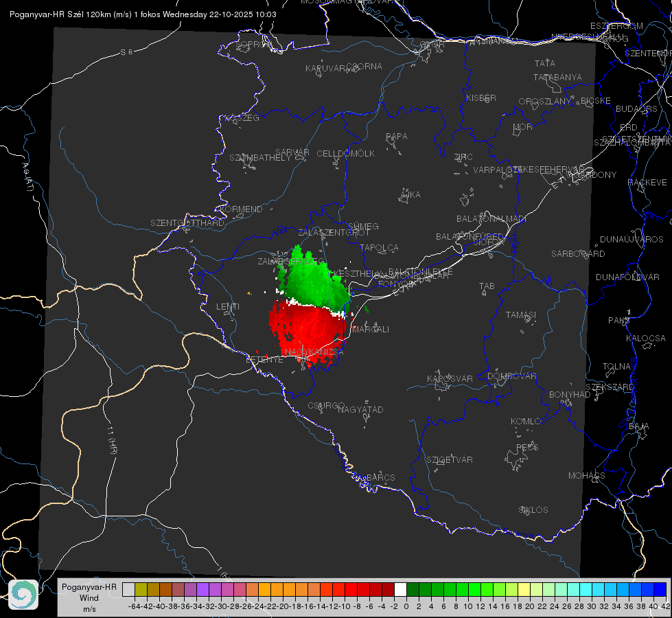Select the light gray first legend swatch
Image resolution: width=672 pixels, height=618 pixels.
tap(128, 589)
